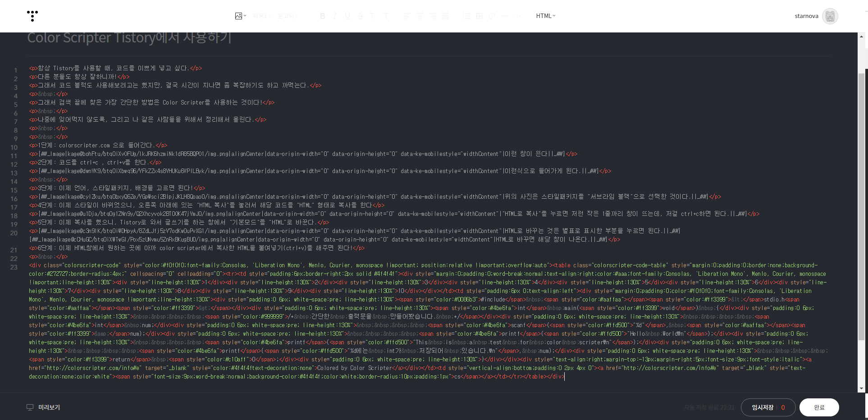868x420 pixels.
Task: Open more toolbar options
Action: point(517,16)
